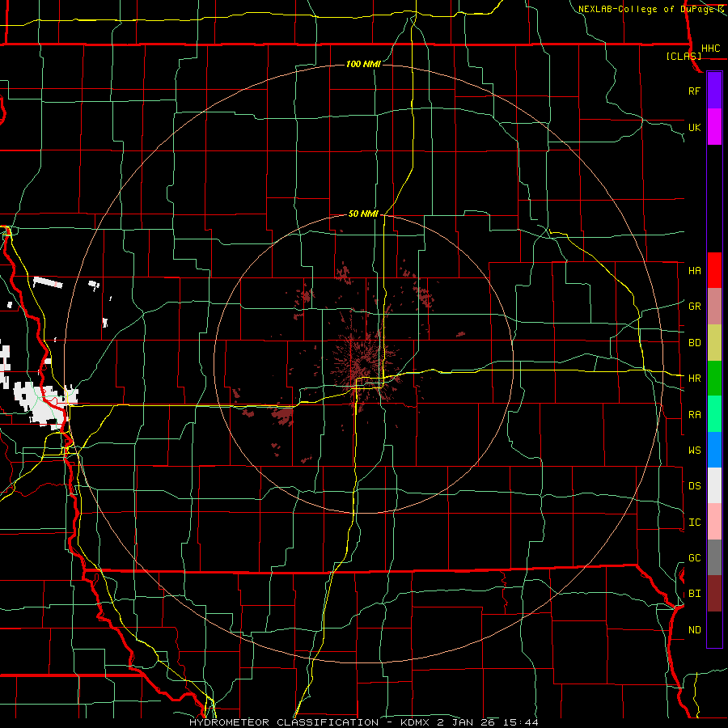Screen dimensions: 728x728
Task: Click the BI legend label
Action: click(x=694, y=594)
